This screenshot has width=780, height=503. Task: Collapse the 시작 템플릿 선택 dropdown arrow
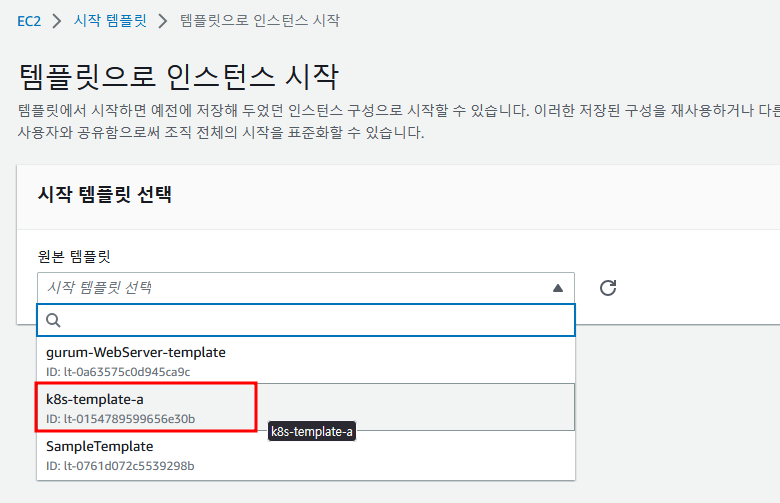pos(558,288)
